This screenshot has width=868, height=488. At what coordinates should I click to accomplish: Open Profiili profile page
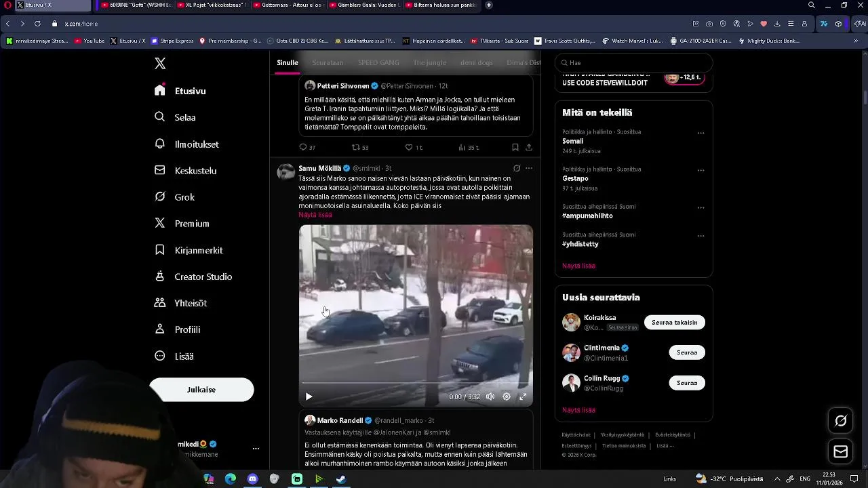point(178,329)
